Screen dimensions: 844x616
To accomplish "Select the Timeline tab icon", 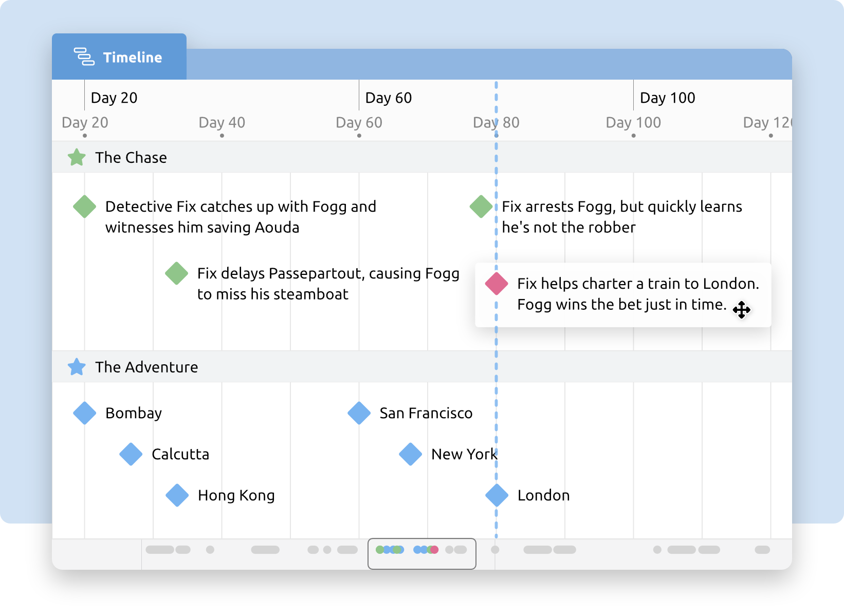I will [x=85, y=57].
